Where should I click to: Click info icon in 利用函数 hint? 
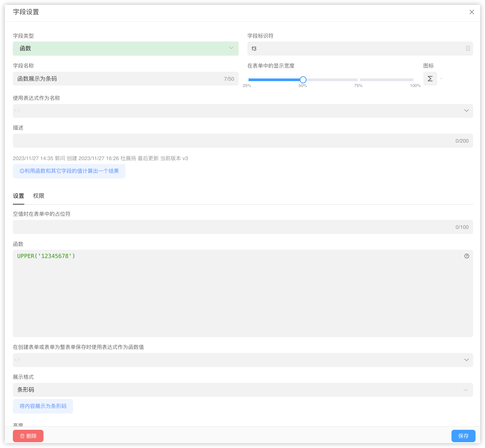[x=22, y=171]
